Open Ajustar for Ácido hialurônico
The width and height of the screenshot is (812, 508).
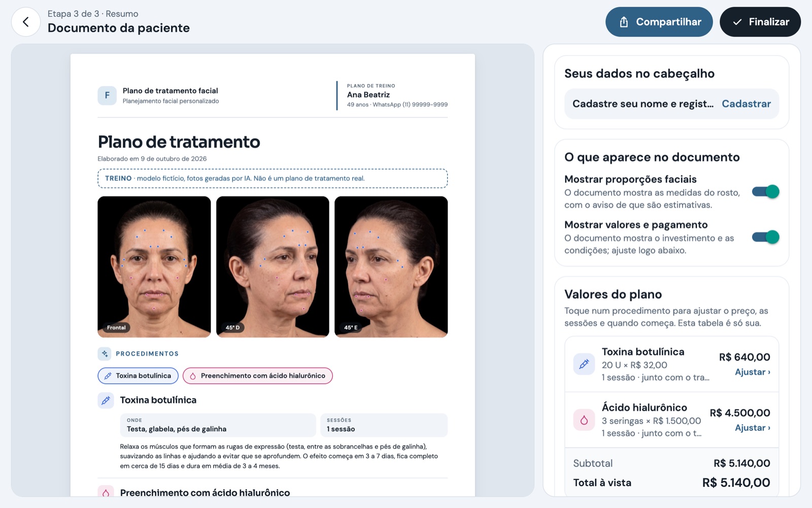(x=753, y=428)
